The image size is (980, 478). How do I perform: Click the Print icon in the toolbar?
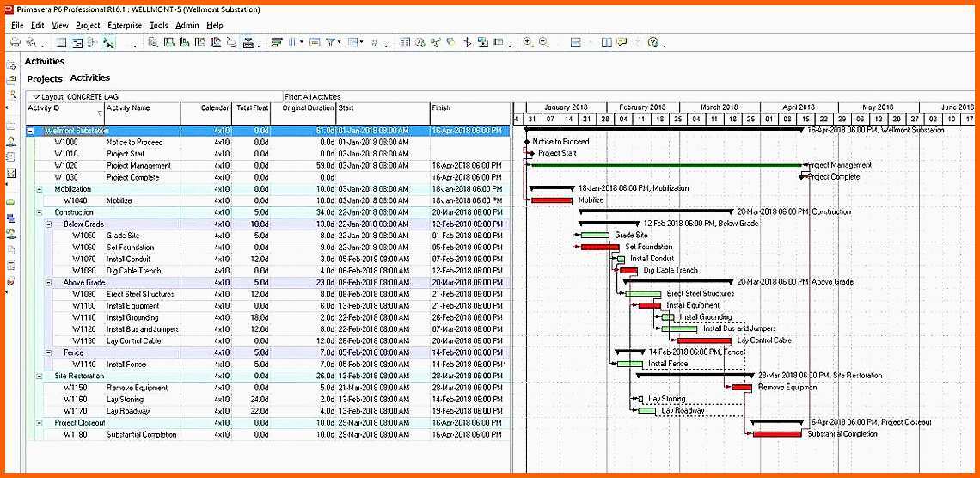[x=15, y=42]
